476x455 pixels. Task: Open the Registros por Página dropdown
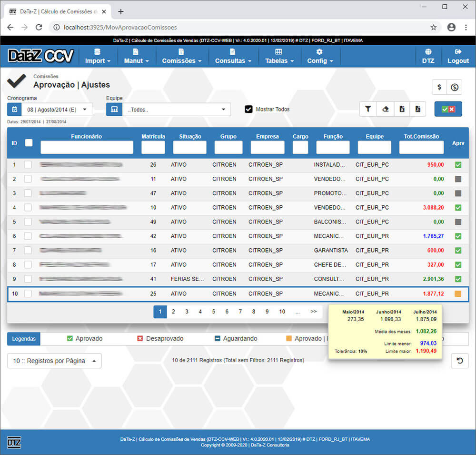click(54, 361)
